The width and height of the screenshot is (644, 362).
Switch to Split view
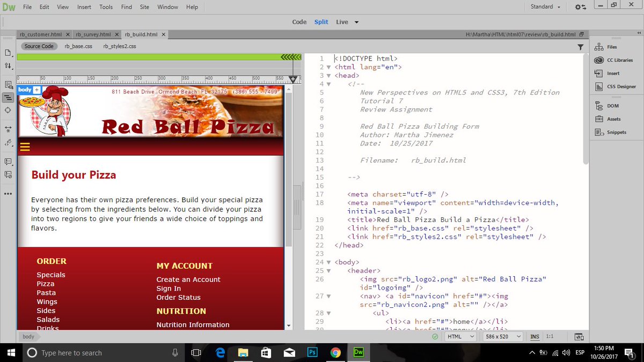(321, 22)
